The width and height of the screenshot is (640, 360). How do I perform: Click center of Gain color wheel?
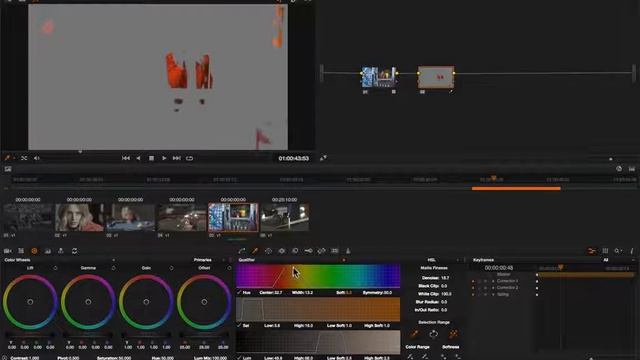[x=146, y=302]
